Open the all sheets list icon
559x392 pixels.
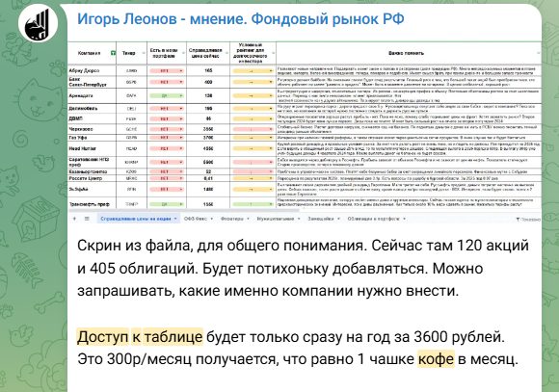coord(87,219)
